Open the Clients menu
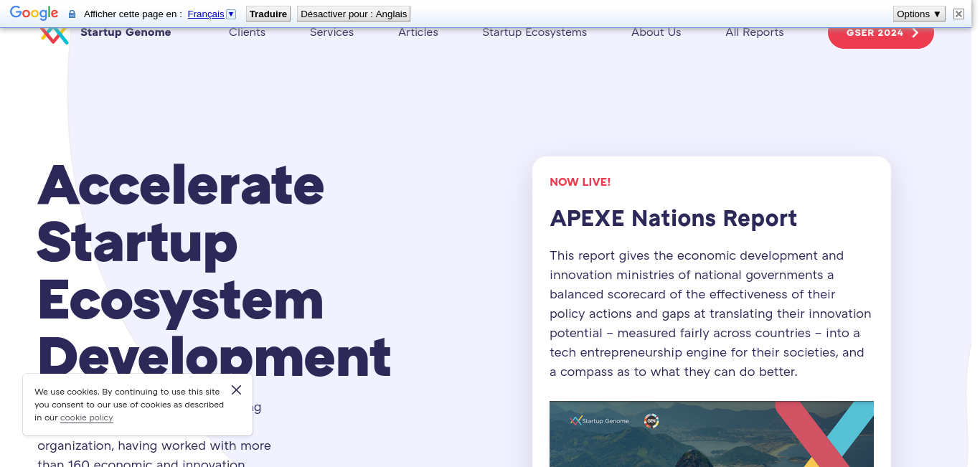This screenshot has height=467, width=980. (248, 32)
